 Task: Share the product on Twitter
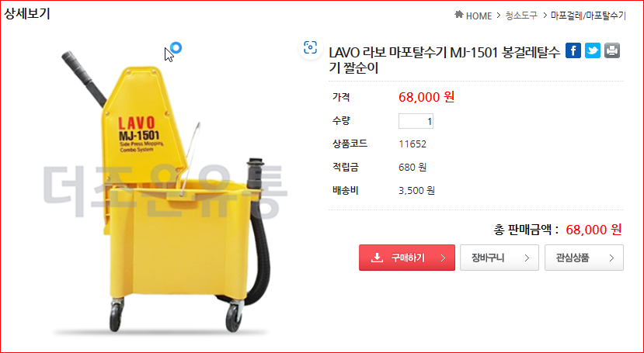(592, 50)
